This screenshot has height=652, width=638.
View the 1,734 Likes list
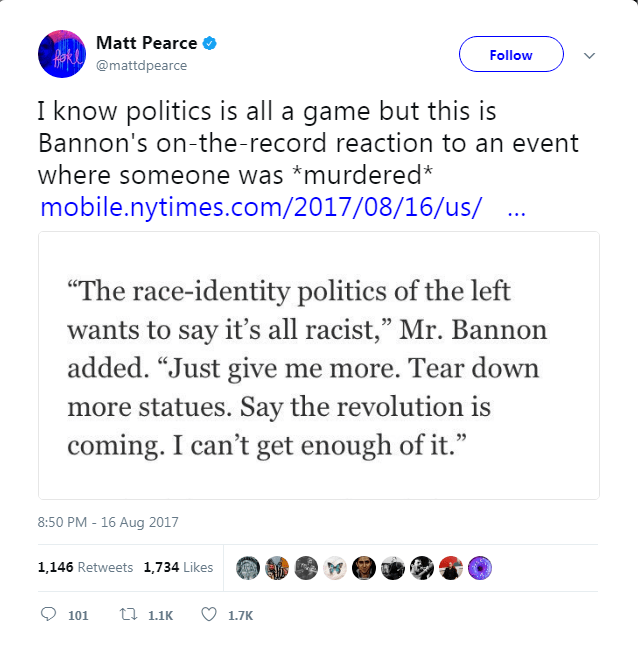(178, 567)
